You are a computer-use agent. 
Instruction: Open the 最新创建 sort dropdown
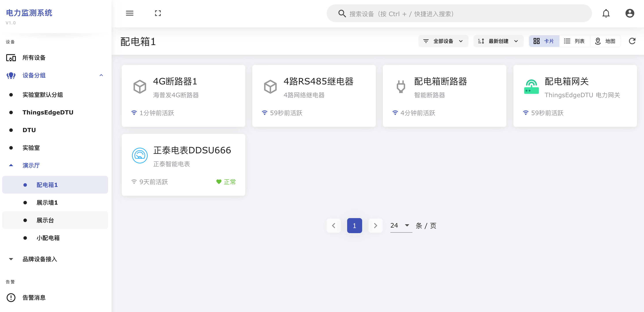tap(498, 41)
